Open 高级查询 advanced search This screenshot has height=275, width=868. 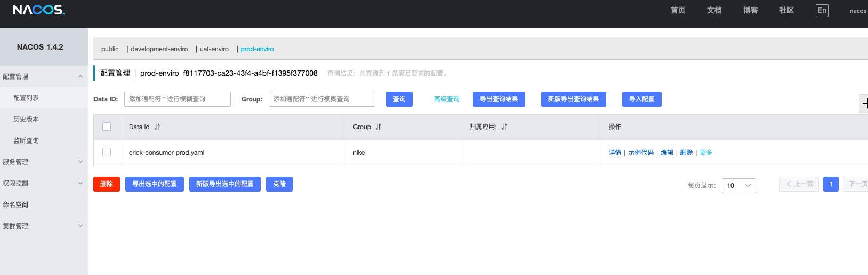446,99
